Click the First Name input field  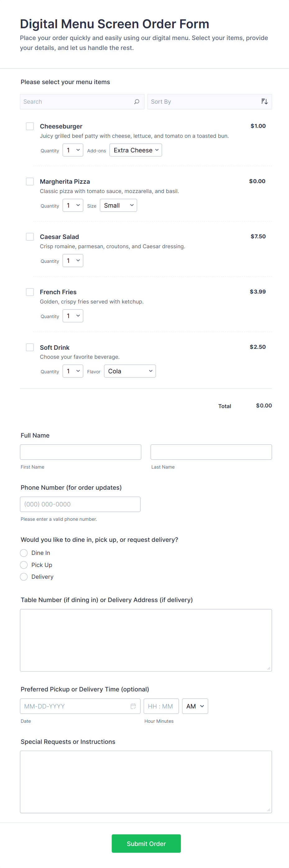(80, 452)
